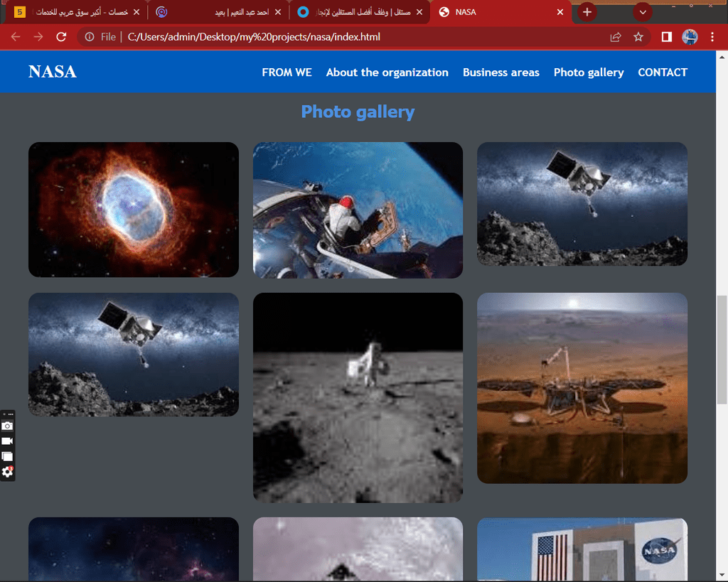This screenshot has width=728, height=582.
Task: Switch to the مستقل tab
Action: [360, 12]
